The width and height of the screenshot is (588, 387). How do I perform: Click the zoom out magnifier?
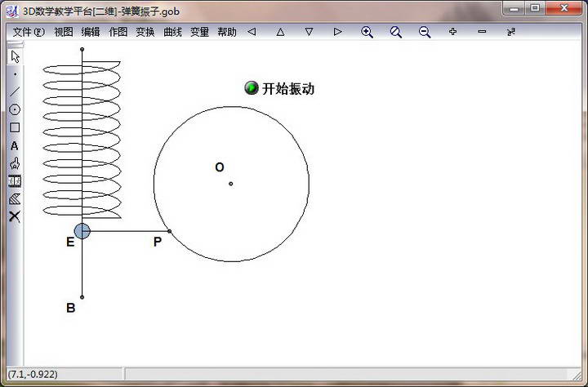tap(425, 32)
